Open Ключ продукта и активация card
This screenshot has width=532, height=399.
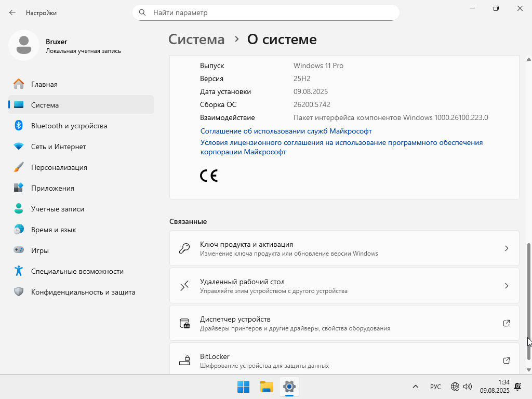tap(344, 248)
